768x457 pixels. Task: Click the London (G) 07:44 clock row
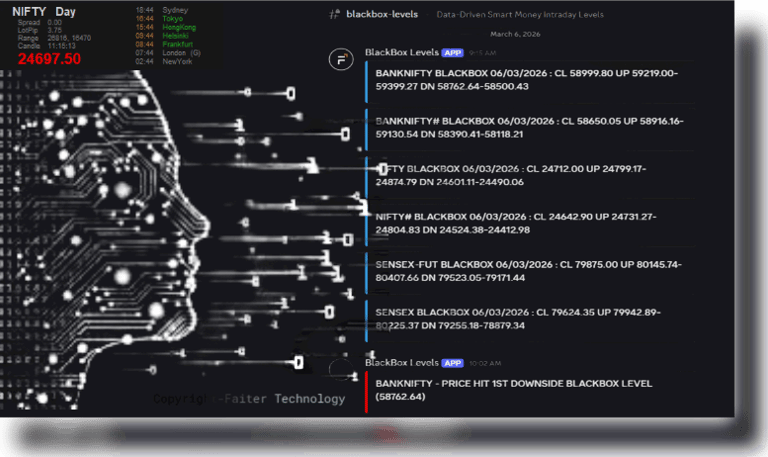click(168, 53)
